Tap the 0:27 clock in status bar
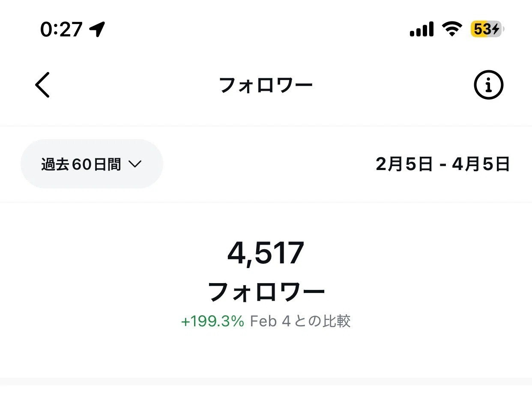532x400 pixels. (61, 29)
